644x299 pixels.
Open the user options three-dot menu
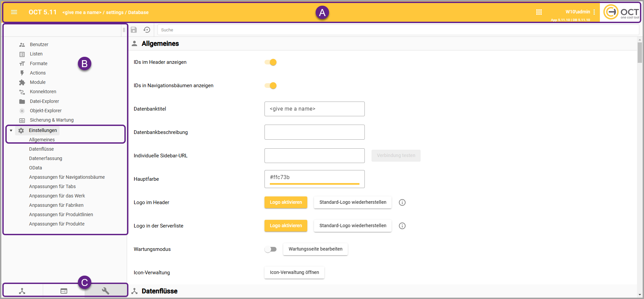click(594, 12)
